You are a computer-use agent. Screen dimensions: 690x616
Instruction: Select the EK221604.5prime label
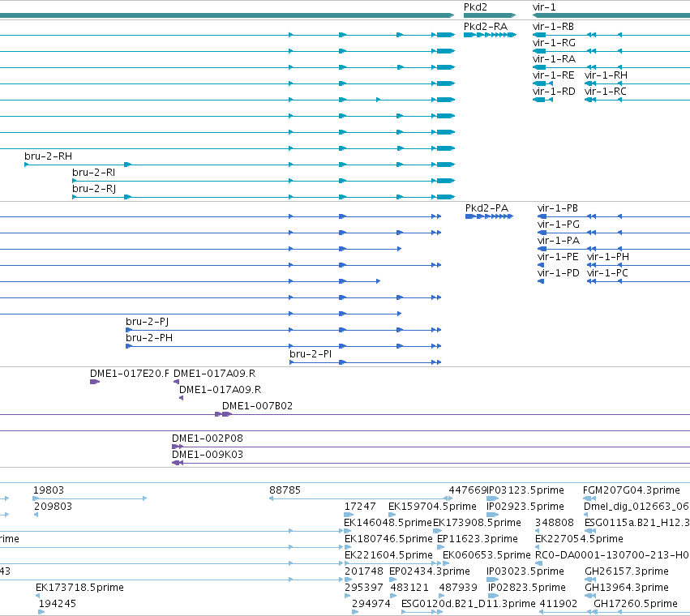(x=388, y=556)
